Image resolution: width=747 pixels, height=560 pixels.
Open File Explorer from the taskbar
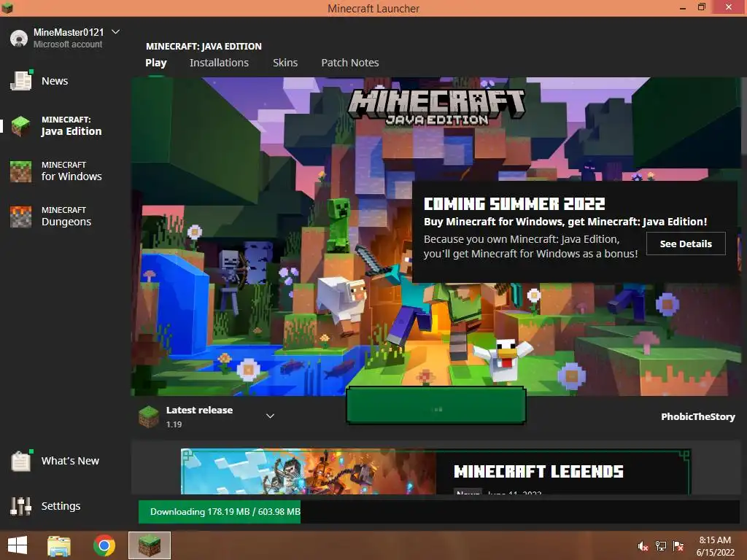[59, 545]
